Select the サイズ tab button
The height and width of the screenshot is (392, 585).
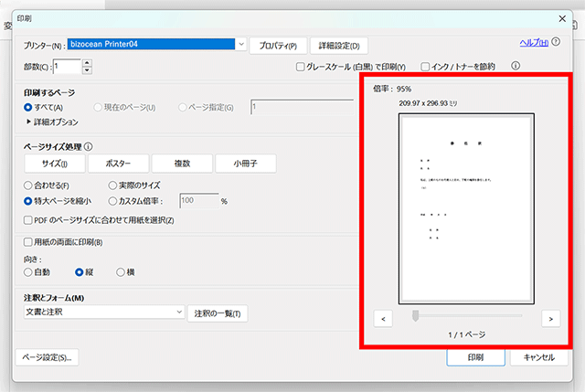point(55,164)
